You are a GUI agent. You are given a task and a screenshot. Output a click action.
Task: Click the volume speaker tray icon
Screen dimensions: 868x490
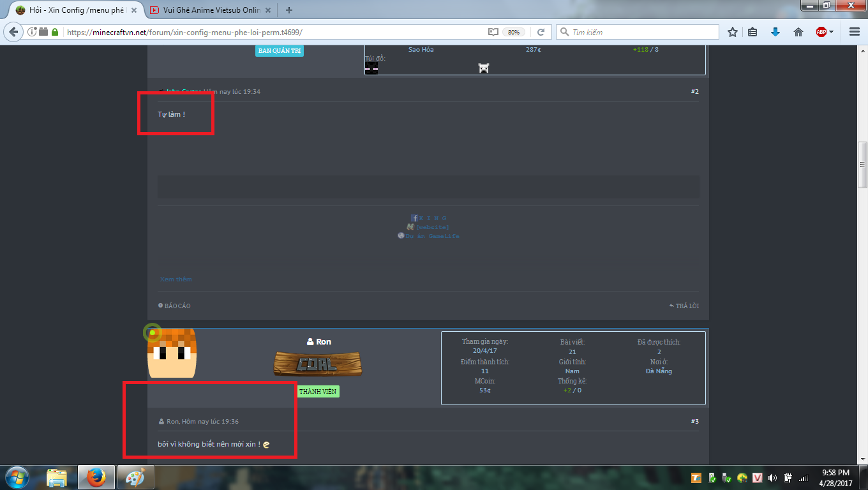[x=772, y=477]
